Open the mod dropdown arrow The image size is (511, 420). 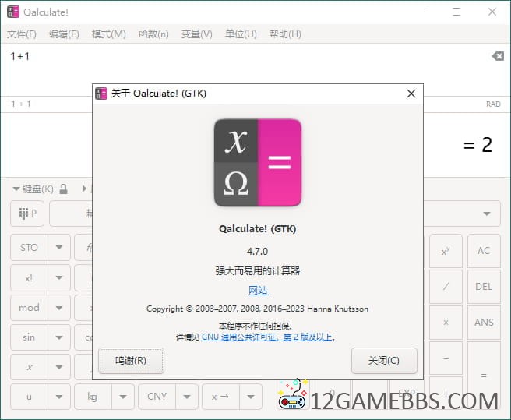point(59,308)
